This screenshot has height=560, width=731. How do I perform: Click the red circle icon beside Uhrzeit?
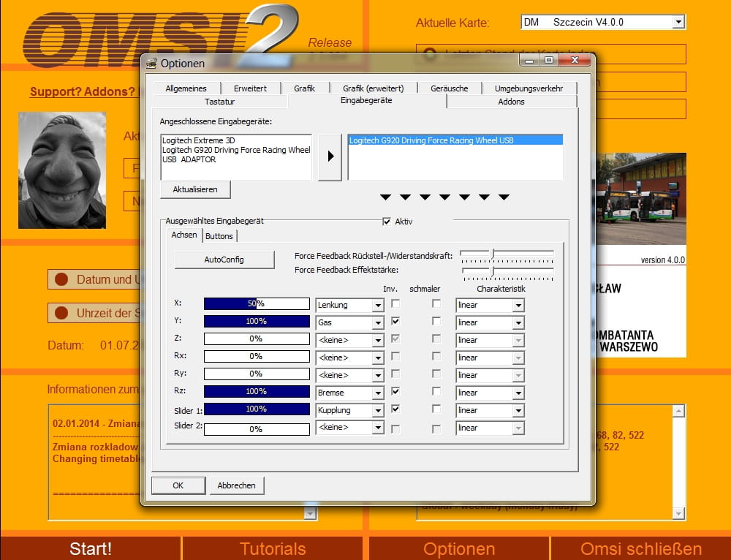click(61, 313)
